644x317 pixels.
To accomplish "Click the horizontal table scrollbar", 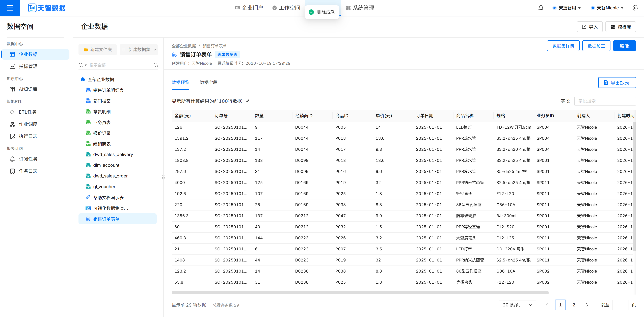I will pos(360,293).
